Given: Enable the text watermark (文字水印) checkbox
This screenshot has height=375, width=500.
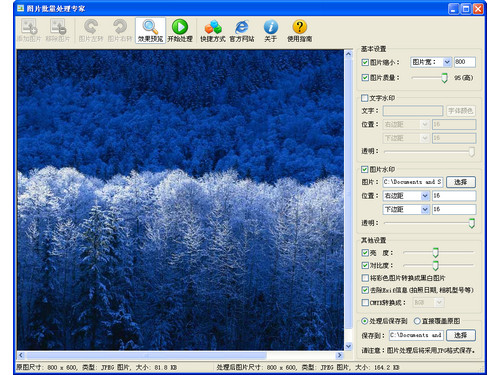Looking at the screenshot, I should click(365, 98).
